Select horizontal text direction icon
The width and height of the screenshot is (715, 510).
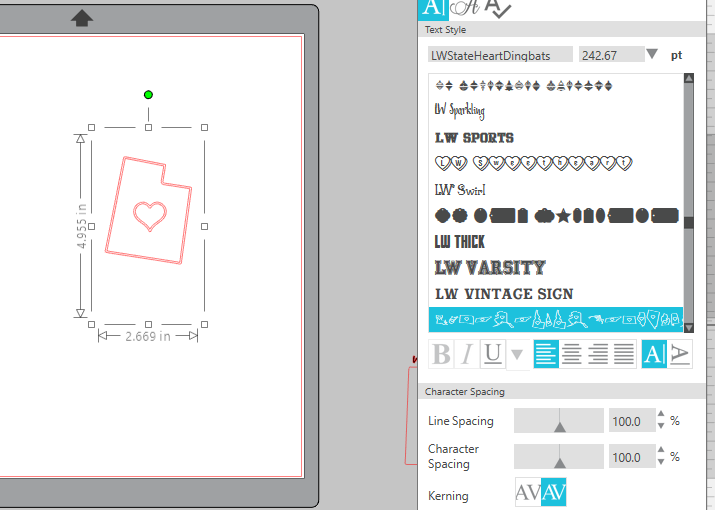654,354
